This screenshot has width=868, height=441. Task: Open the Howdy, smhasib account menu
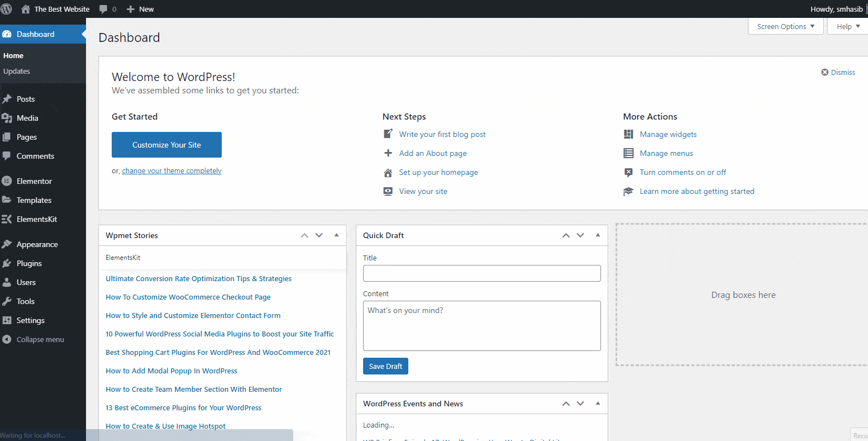coord(837,9)
